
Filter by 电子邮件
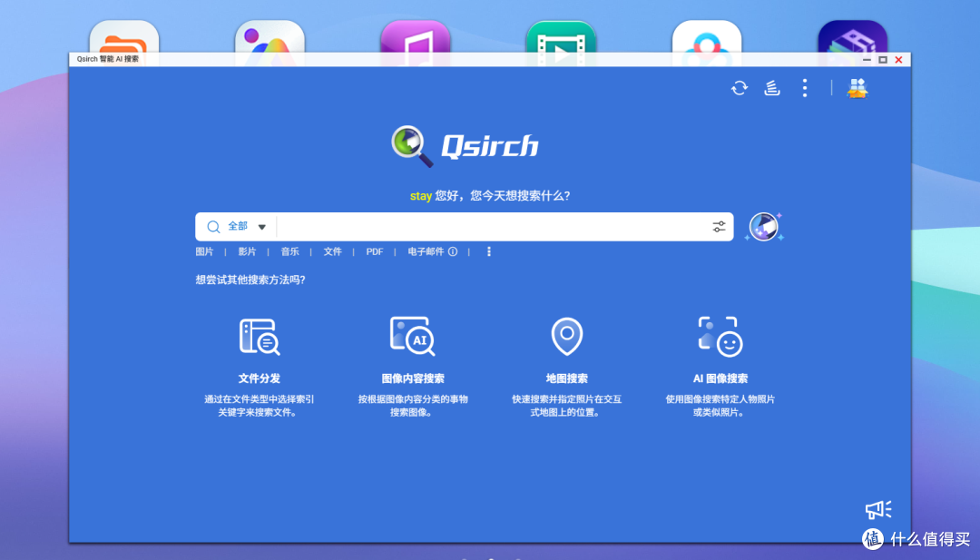click(x=426, y=252)
